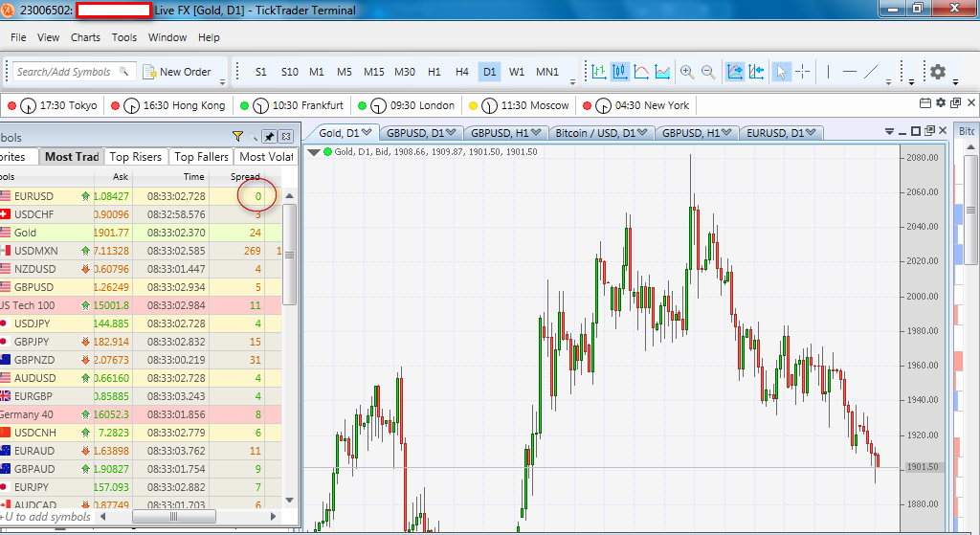Screen dimensions: 980x535
Task: Open the Window menu
Action: point(167,37)
